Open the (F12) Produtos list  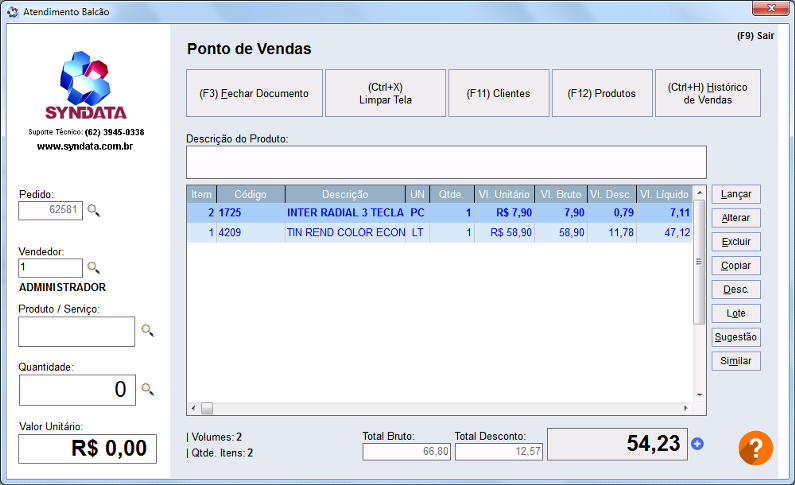pos(601,93)
